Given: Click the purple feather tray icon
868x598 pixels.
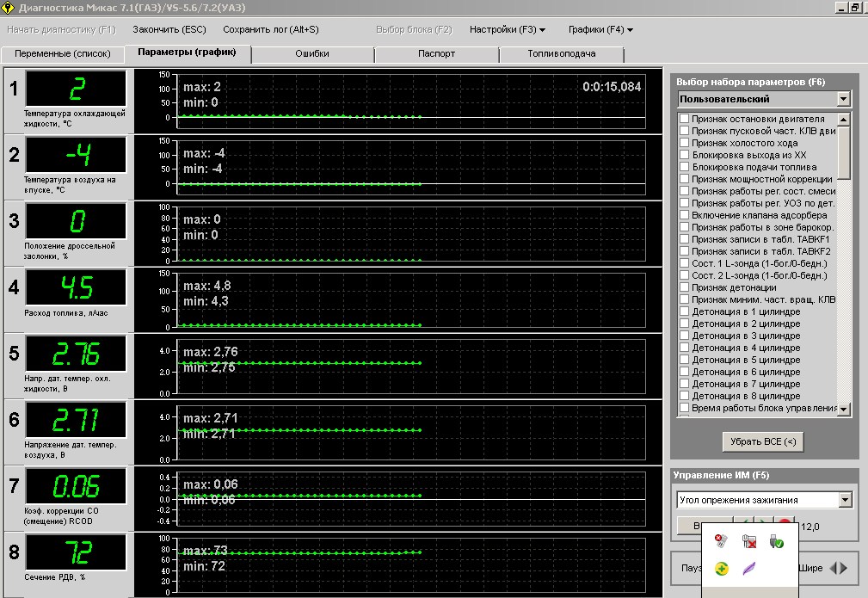Looking at the screenshot, I should pos(749,568).
